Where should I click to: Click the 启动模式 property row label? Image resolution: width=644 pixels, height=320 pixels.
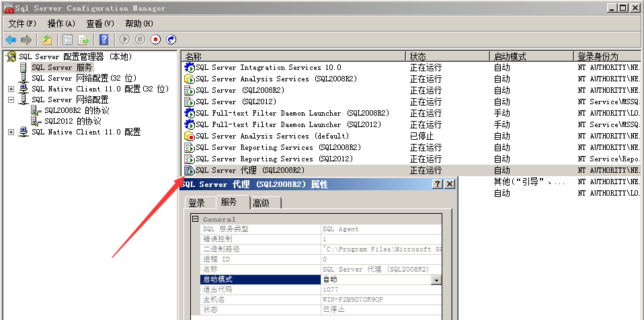260,280
